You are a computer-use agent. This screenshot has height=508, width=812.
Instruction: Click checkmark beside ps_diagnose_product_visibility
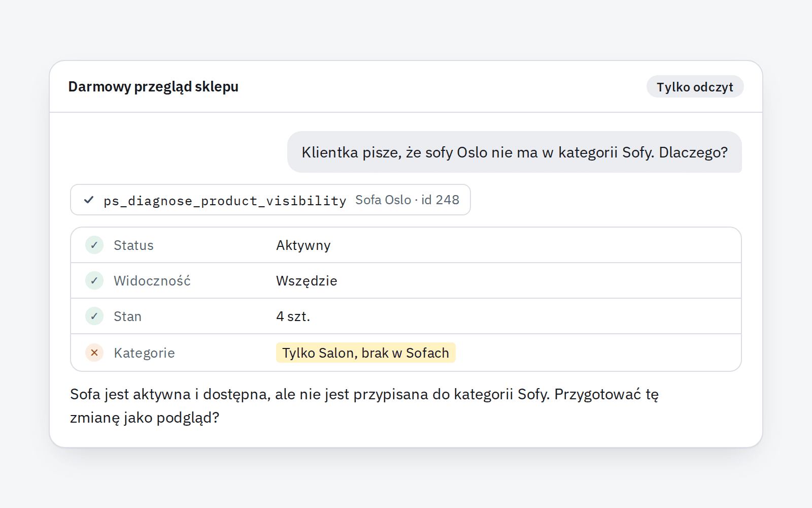coord(89,200)
